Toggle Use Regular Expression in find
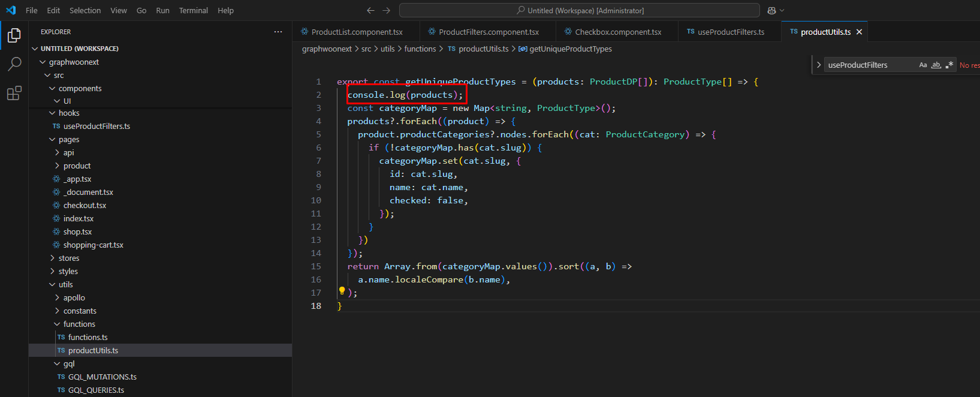 tap(949, 65)
